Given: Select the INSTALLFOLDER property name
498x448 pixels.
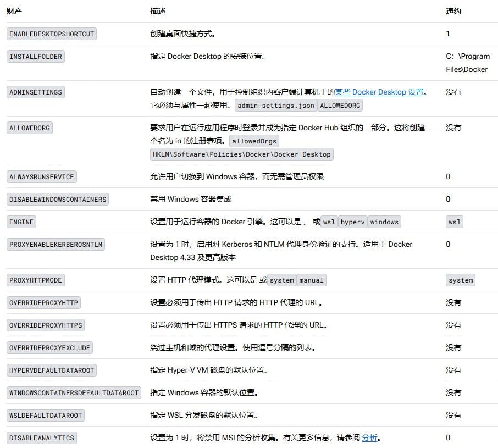Looking at the screenshot, I should (36, 57).
